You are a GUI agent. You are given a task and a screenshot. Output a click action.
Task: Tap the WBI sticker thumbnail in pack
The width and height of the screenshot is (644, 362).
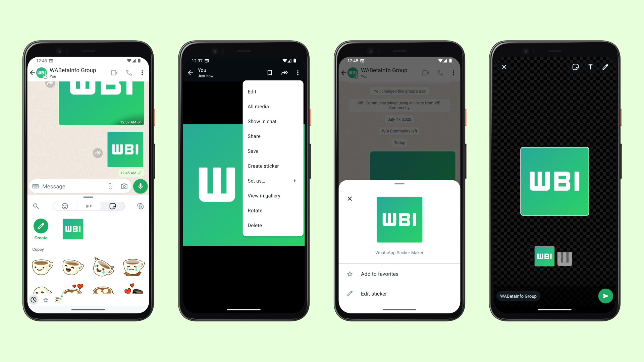(x=72, y=229)
